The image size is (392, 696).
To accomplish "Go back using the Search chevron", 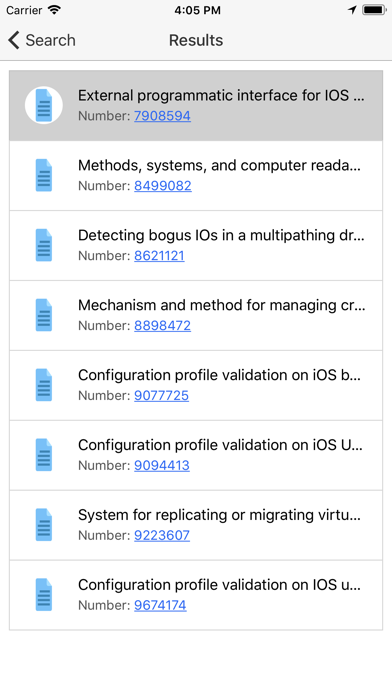I will tap(14, 40).
